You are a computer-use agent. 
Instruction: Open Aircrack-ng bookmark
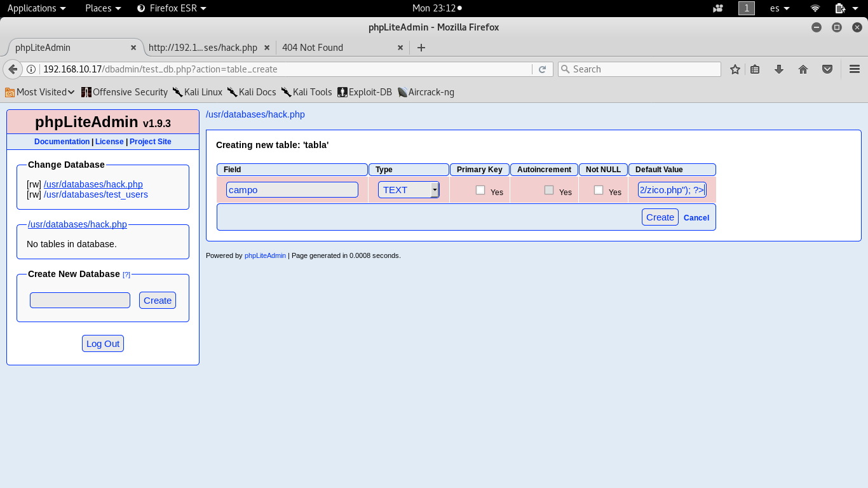[x=426, y=92]
